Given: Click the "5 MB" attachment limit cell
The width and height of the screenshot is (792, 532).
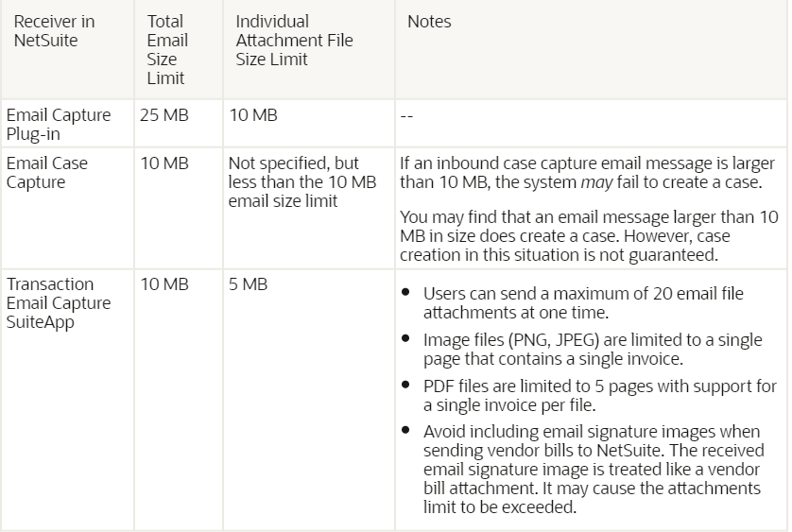Looking at the screenshot, I should pos(248,283).
